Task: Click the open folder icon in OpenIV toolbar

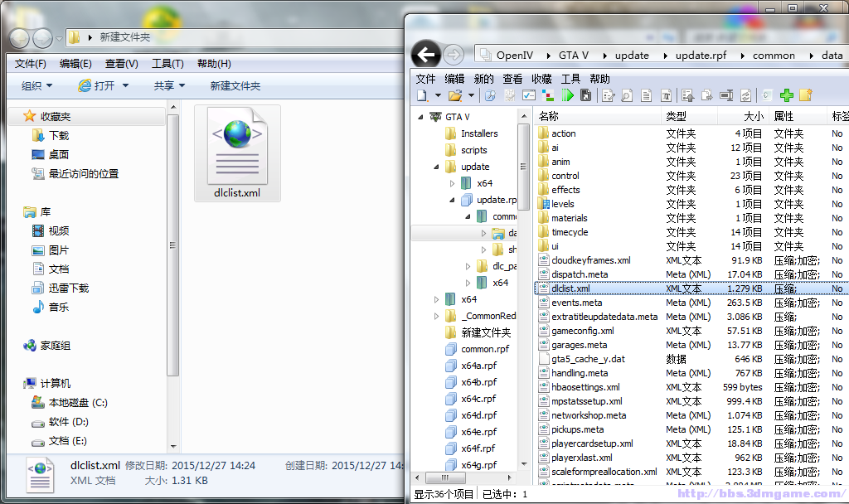Action: [454, 96]
